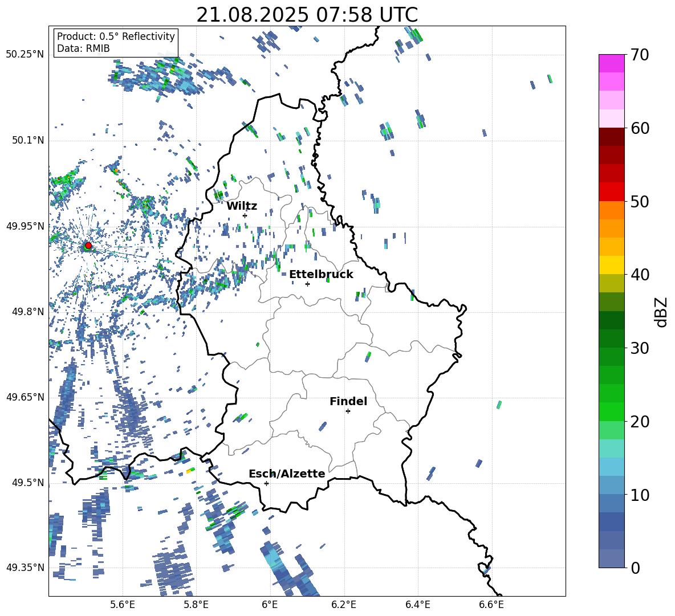This screenshot has height=616, width=675.
Task: Click the 6.6°E longitude label
Action: click(491, 605)
